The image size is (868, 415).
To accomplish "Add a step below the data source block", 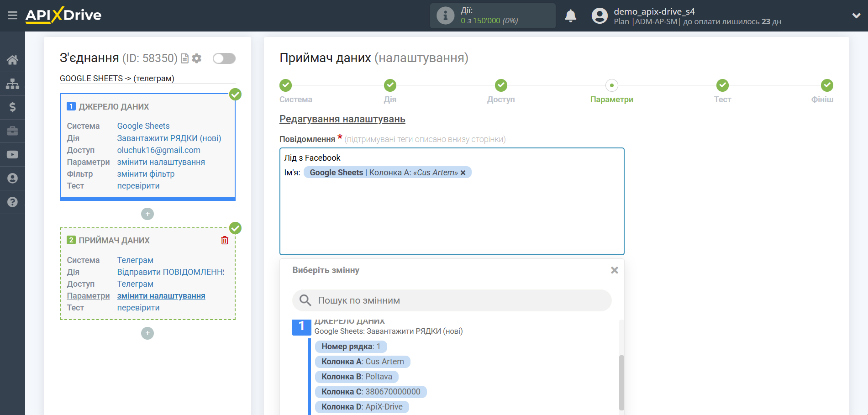I will (147, 214).
